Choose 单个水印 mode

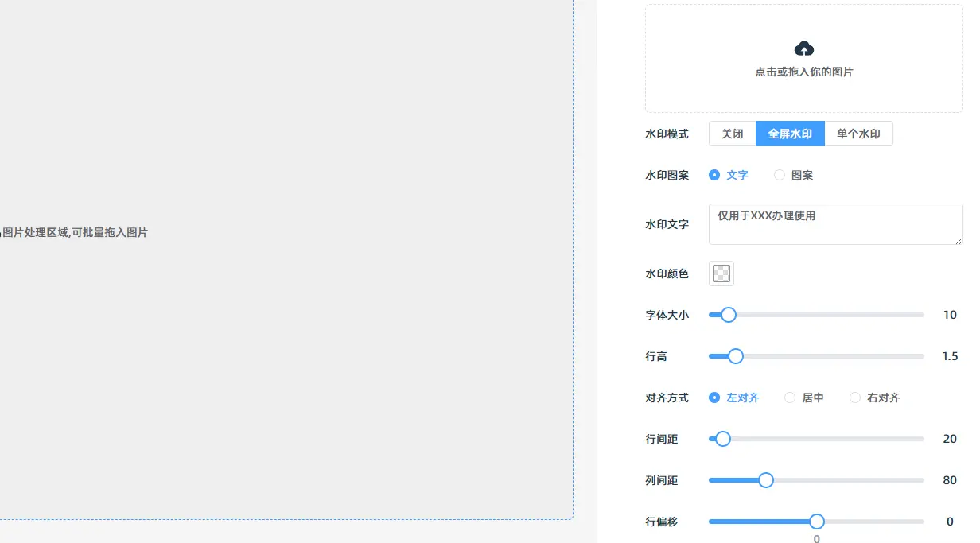point(858,134)
